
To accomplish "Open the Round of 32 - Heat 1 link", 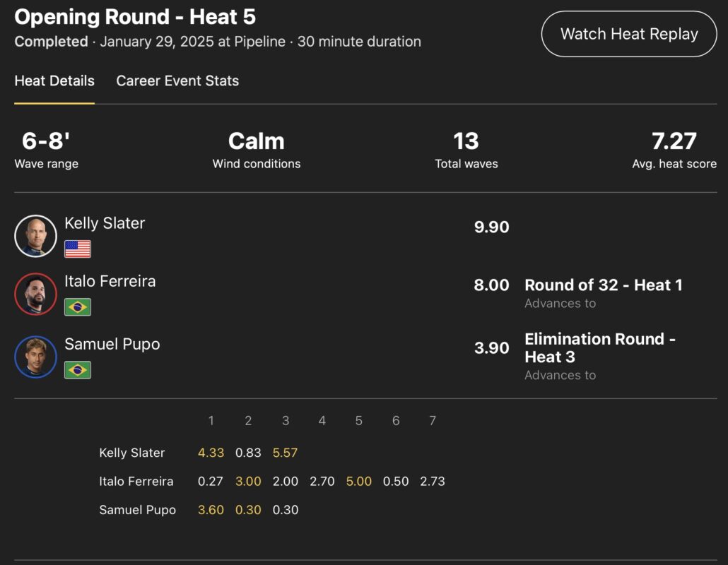I will 603,285.
